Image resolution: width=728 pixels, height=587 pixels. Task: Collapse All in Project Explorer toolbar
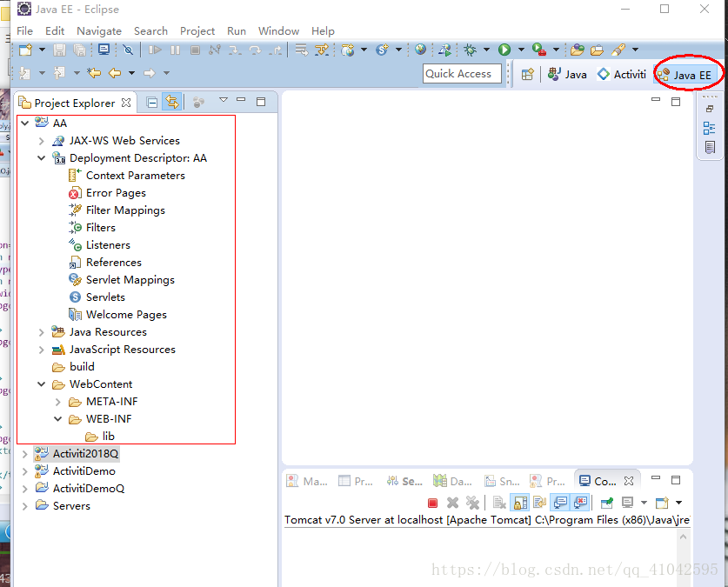151,102
